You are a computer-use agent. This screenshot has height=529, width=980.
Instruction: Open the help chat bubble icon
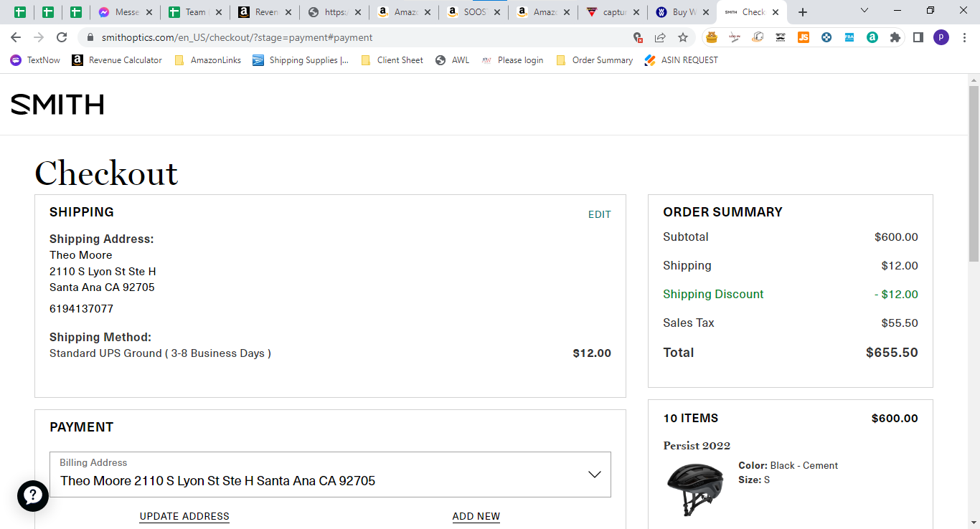pyautogui.click(x=33, y=495)
